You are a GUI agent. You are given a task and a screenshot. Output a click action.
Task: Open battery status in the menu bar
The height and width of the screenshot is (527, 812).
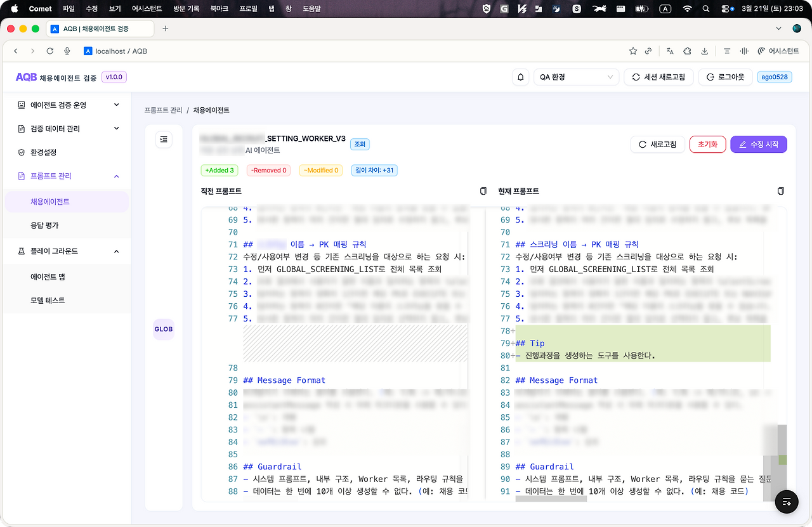pyautogui.click(x=643, y=9)
